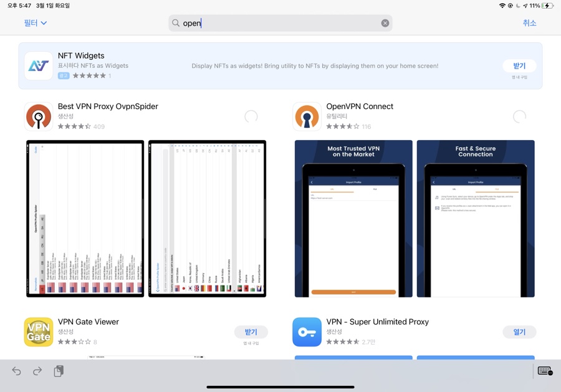Open VPN Gate Viewer app icon
Image resolution: width=561 pixels, height=392 pixels.
(39, 332)
